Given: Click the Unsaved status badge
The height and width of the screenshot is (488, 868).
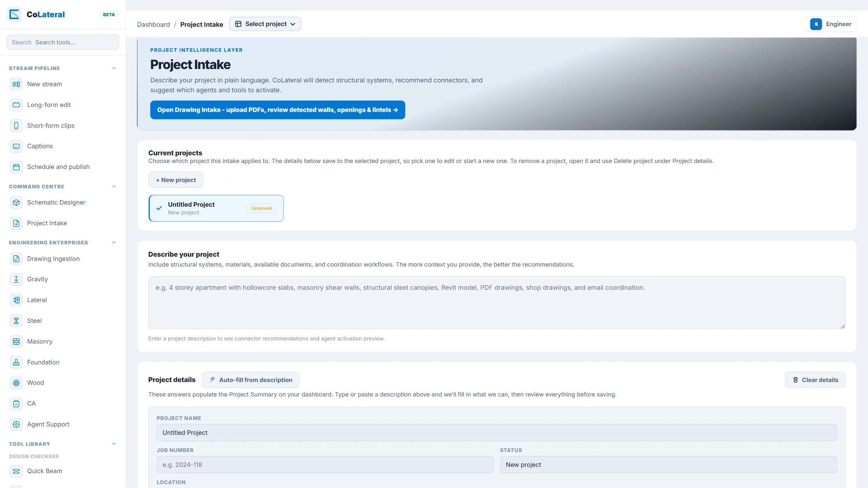Looking at the screenshot, I should [x=261, y=208].
